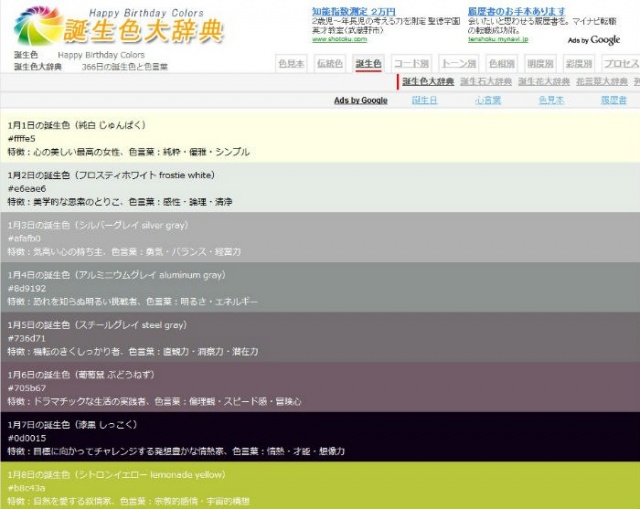Switch to the 色相別 tab
640x509 pixels.
pos(502,64)
